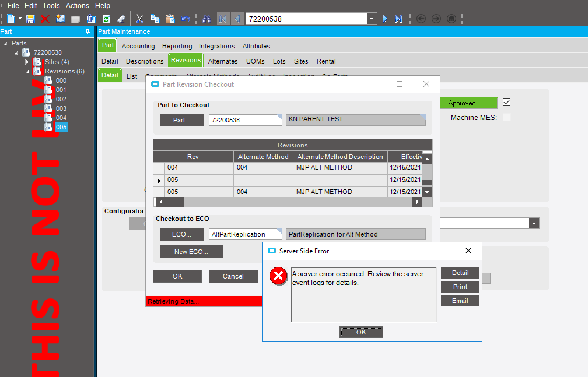Open the Tools menu

point(51,6)
